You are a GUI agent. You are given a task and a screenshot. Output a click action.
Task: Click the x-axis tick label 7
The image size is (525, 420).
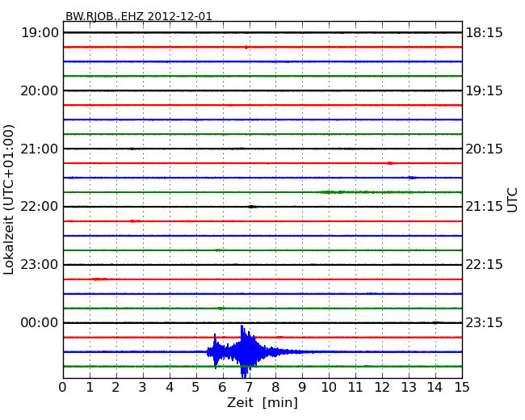point(249,387)
